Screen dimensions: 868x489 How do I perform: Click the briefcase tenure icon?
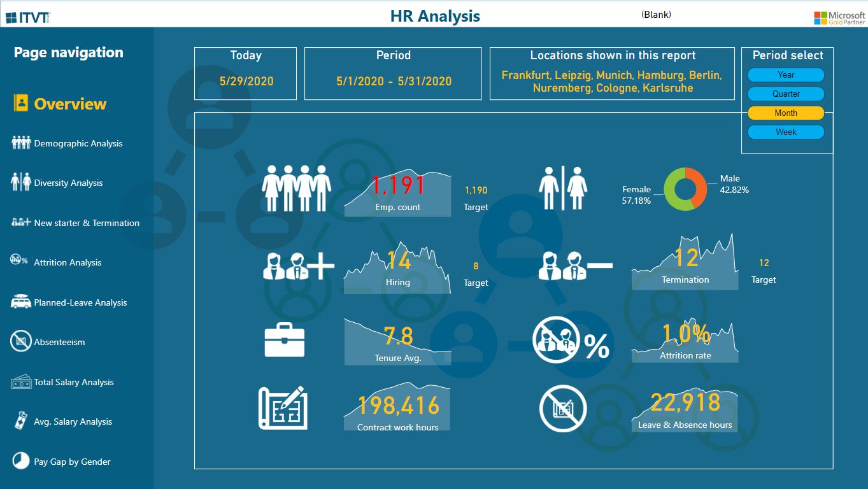coord(285,339)
